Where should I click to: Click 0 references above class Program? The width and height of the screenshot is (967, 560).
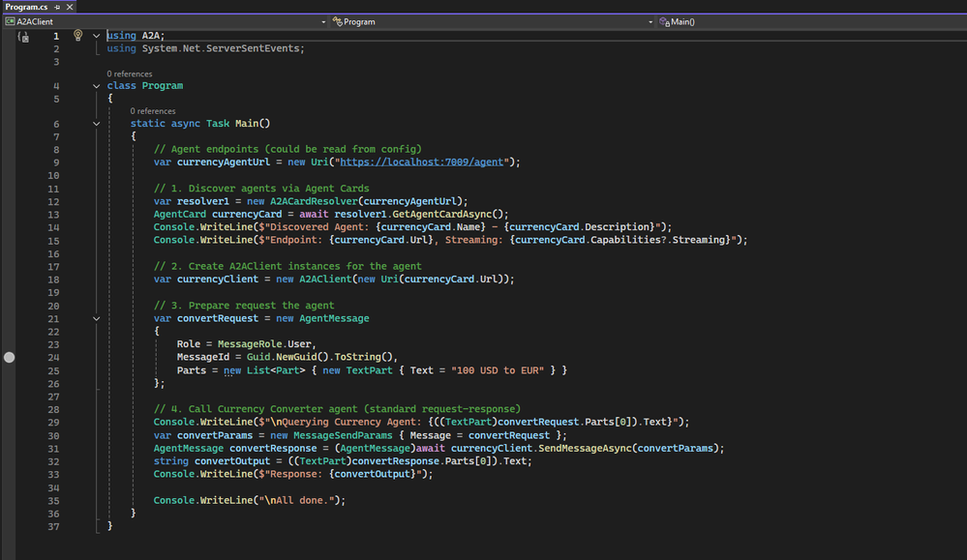click(x=131, y=74)
